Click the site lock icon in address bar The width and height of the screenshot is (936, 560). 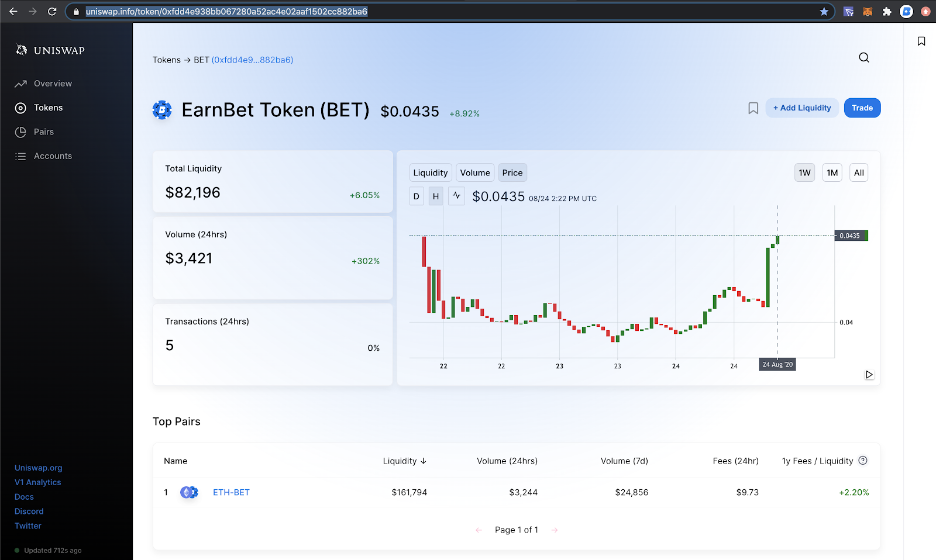coord(76,12)
